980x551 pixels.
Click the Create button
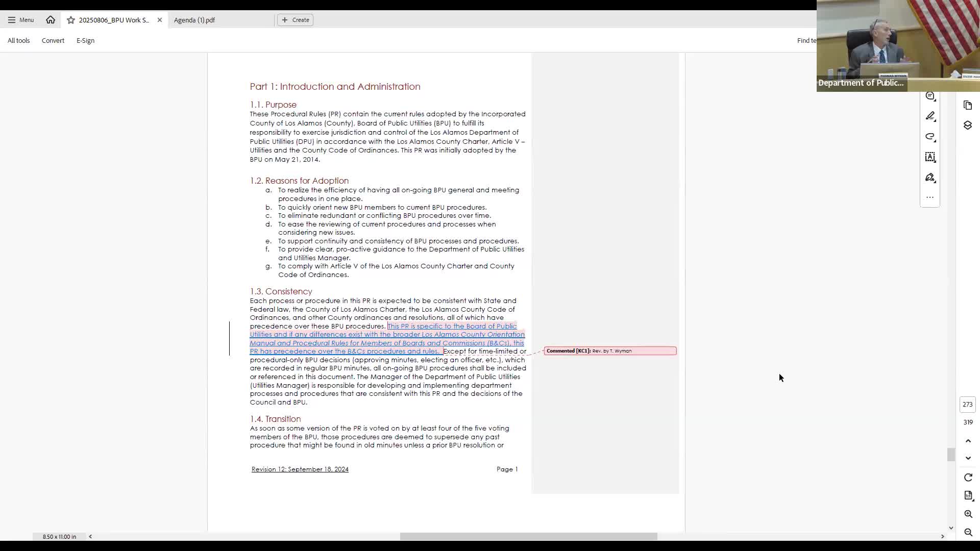tap(295, 20)
